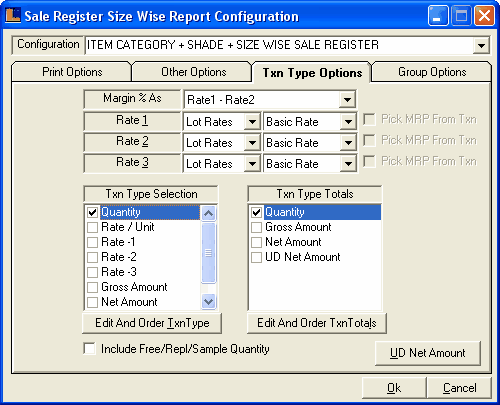Open the Group Options tab
Viewport: 500px width, 405px height.
click(432, 72)
